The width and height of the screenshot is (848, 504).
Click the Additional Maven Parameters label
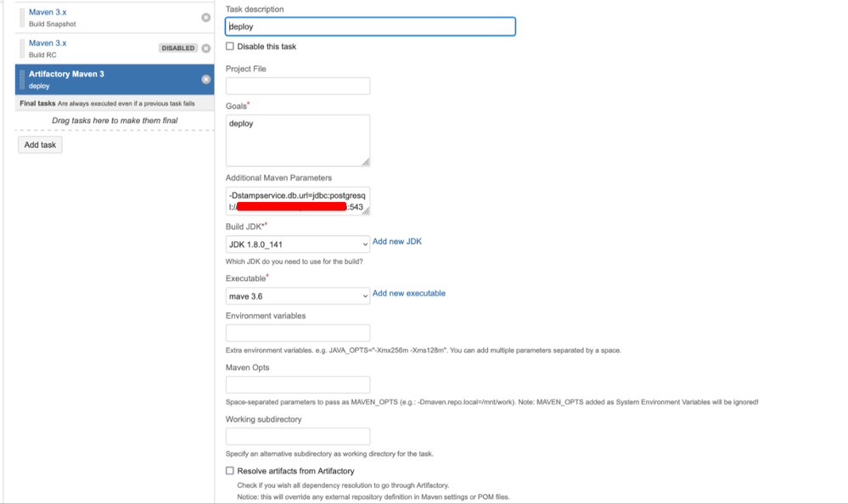click(278, 178)
